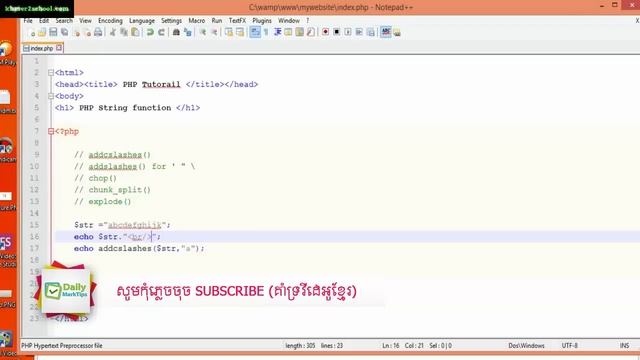Image resolution: width=640 pixels, height=360 pixels.
Task: Click 'PHP Hypertext Preprocessor file' in status bar
Action: 62,346
